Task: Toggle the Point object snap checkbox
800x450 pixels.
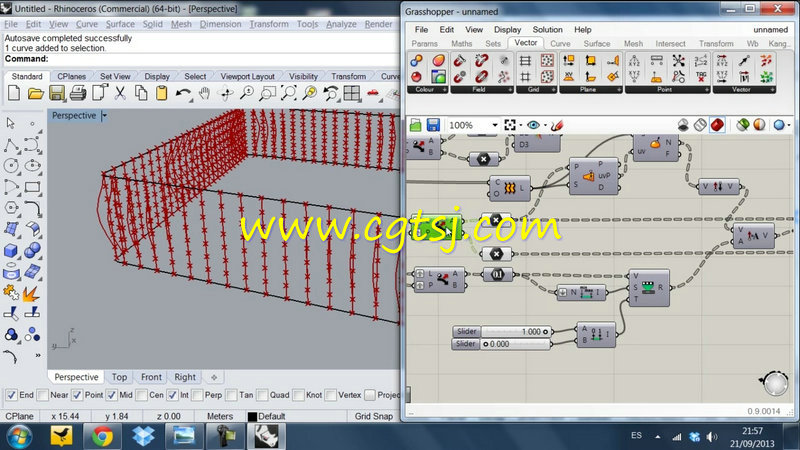Action: point(77,395)
